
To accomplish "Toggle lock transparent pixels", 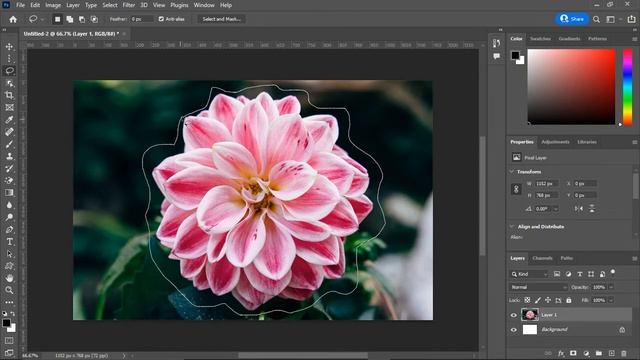I will pyautogui.click(x=527, y=300).
